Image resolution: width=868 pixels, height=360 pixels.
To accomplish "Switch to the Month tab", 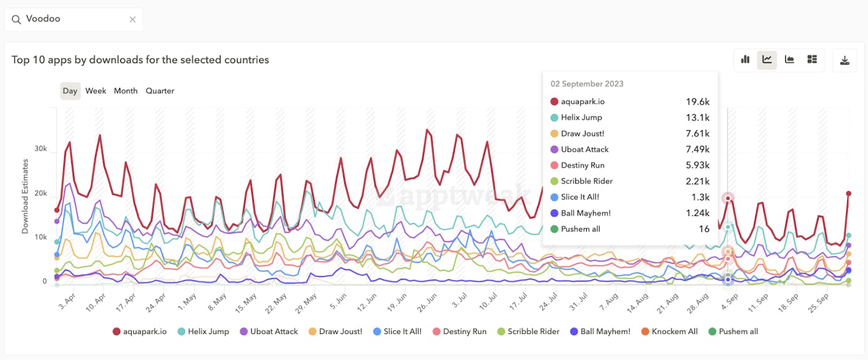I will point(126,91).
